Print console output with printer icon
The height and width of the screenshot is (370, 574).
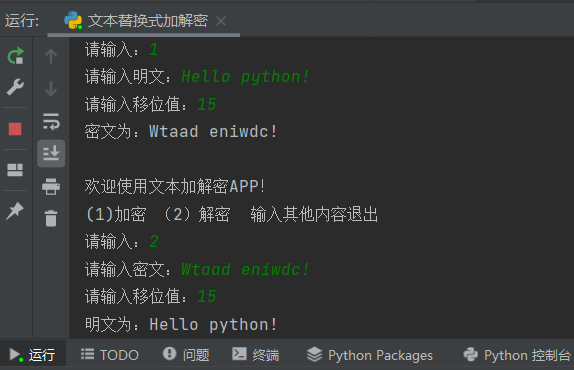51,186
